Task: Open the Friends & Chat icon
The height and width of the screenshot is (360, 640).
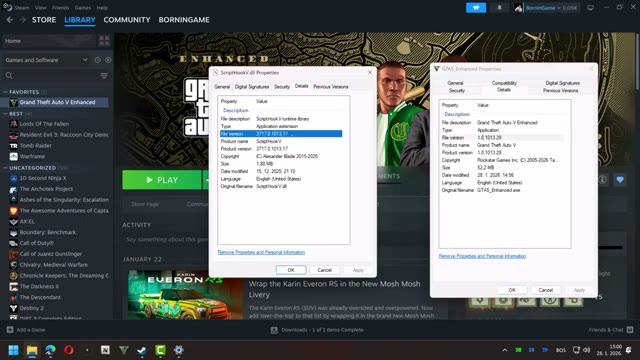Action: tap(630, 329)
